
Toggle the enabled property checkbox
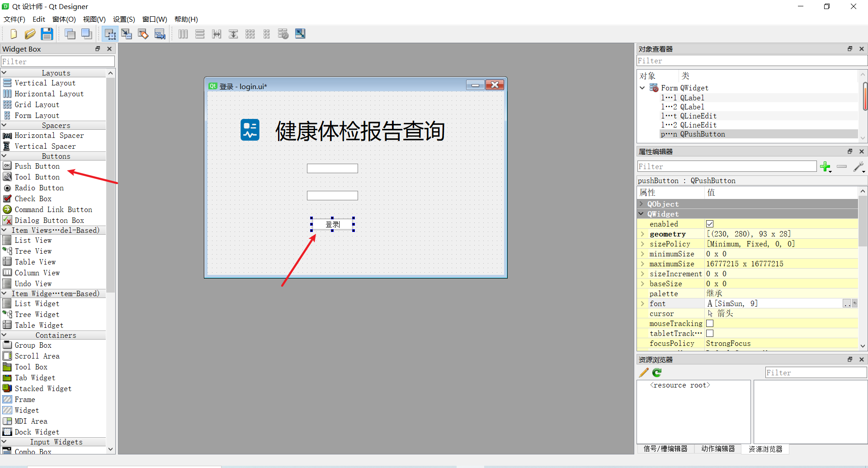[710, 224]
